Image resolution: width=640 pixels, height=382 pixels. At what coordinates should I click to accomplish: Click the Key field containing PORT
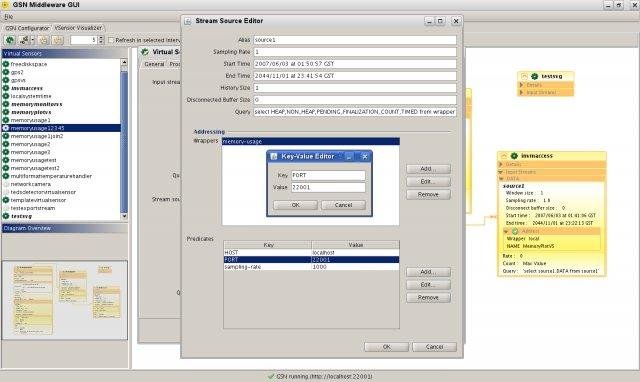[x=328, y=175]
